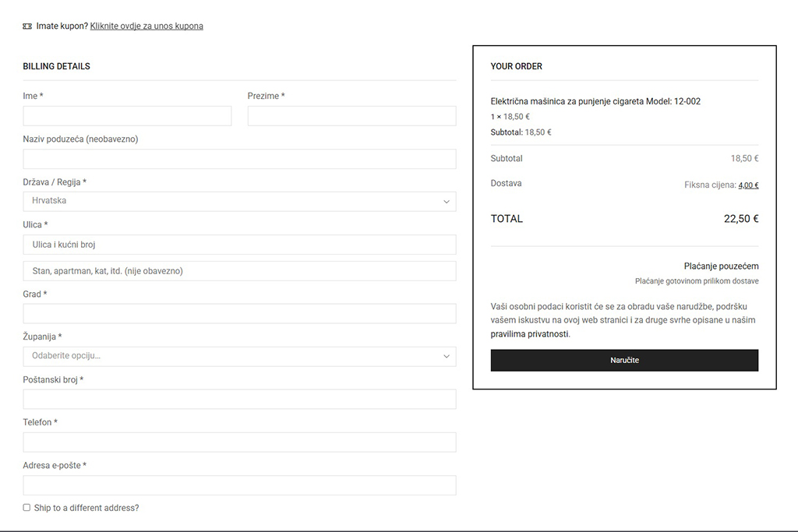Viewport: 798px width, 532px height.
Task: Focus the Ime first name field
Action: click(x=127, y=116)
